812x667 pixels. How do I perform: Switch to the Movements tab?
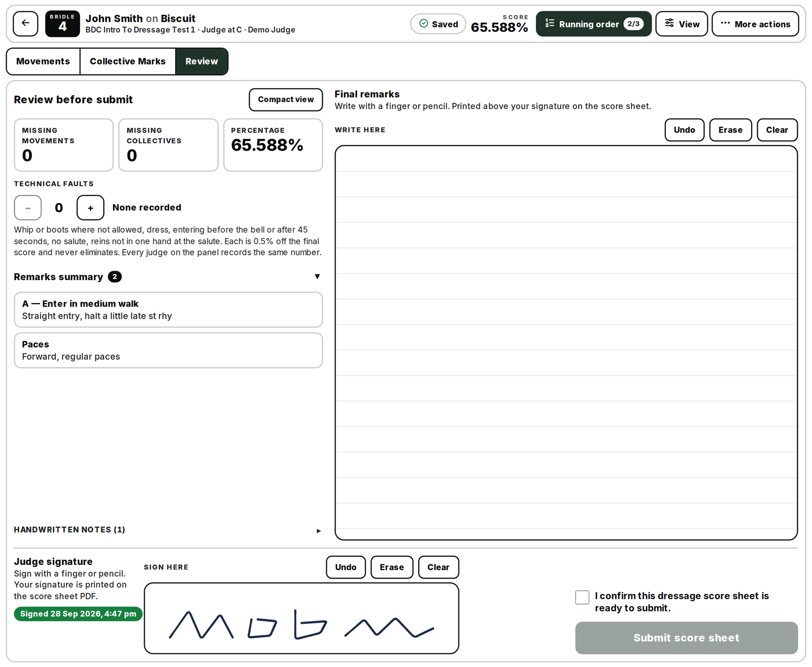[43, 61]
